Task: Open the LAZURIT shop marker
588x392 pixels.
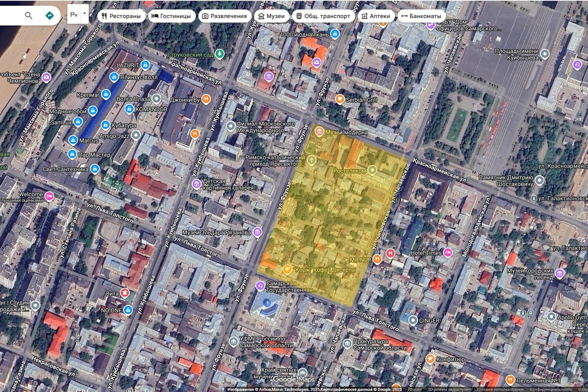Action: point(145,65)
